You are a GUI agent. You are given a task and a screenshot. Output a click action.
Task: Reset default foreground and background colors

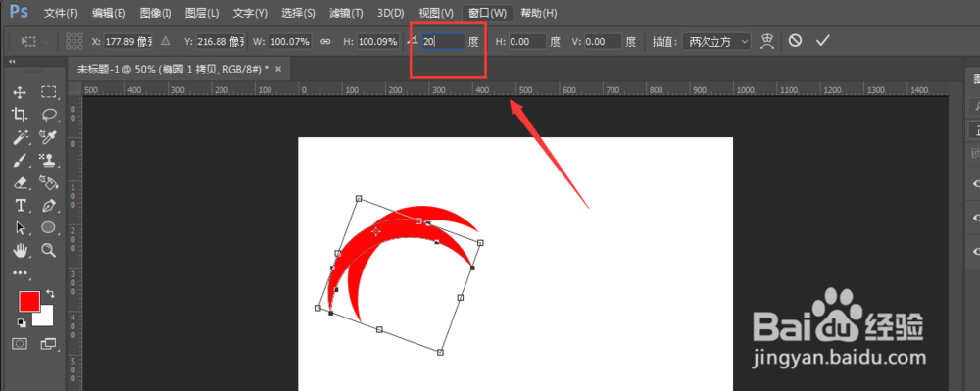click(22, 322)
